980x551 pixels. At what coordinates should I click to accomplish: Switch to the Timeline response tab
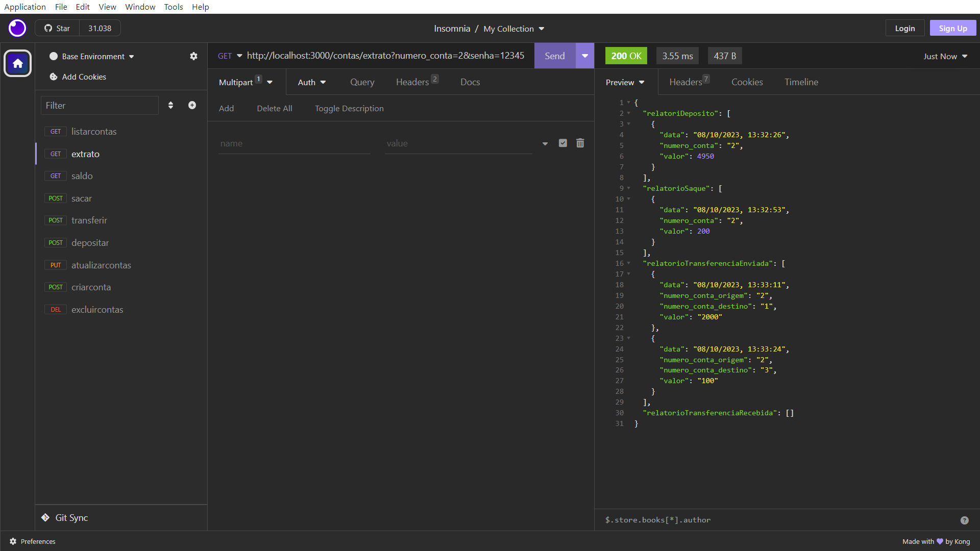pyautogui.click(x=801, y=82)
